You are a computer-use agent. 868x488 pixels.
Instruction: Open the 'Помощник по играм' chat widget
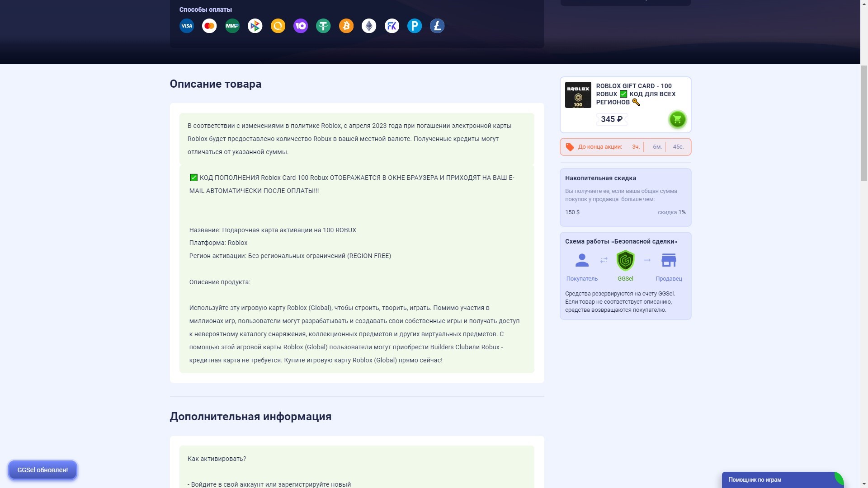pos(778,480)
